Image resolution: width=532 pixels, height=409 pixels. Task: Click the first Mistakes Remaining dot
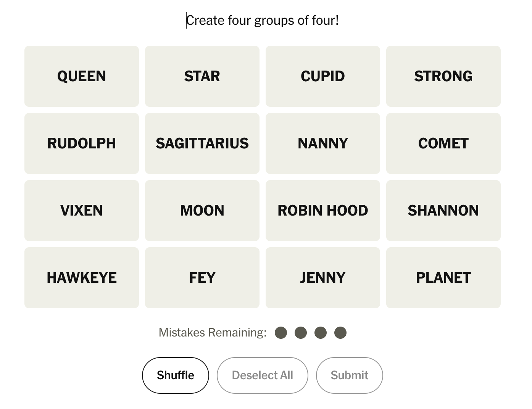(x=281, y=333)
